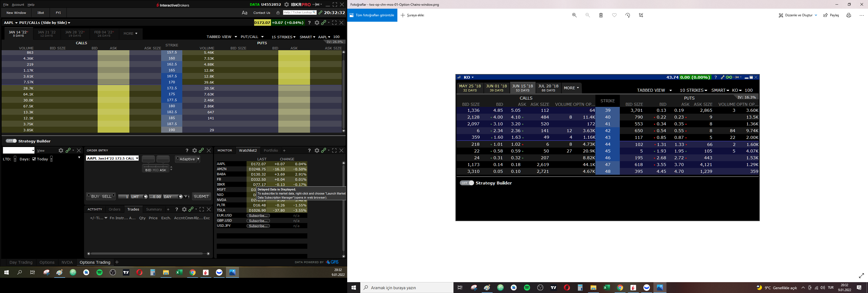The image size is (868, 293).
Task: Uncheck the Today checkbox next to Days
Action: click(x=34, y=159)
